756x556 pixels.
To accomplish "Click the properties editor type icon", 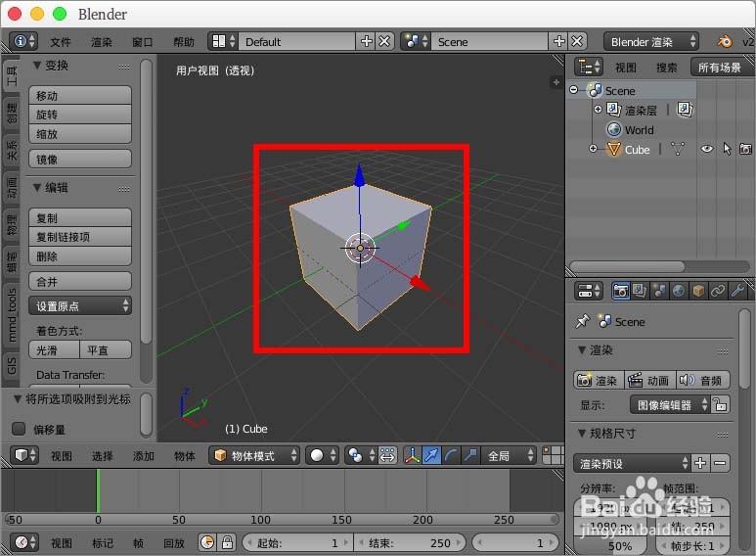I will [589, 291].
